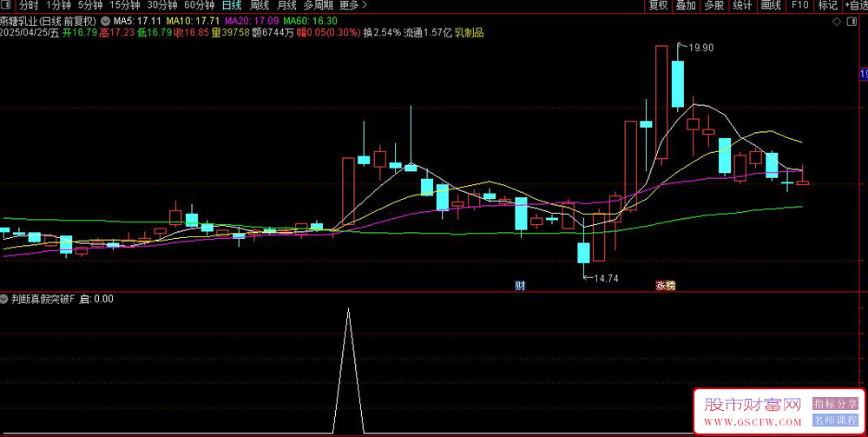Switch to 周线 weekly tab
The height and width of the screenshot is (437, 868).
[259, 5]
